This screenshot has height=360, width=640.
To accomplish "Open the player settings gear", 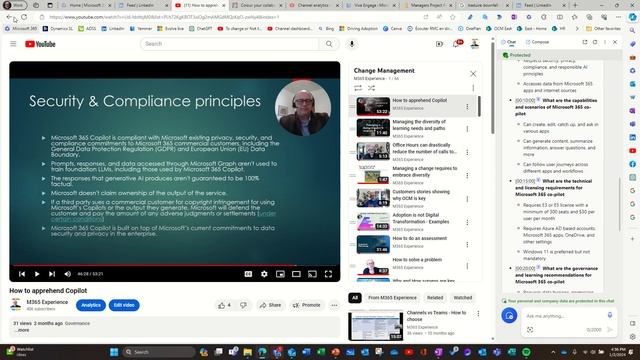I will coord(264,274).
